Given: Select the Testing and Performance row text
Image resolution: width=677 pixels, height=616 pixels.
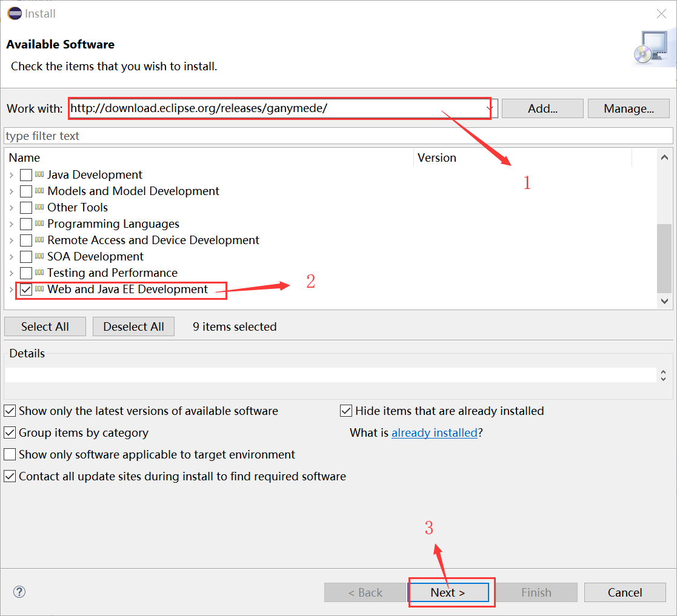Looking at the screenshot, I should point(112,273).
